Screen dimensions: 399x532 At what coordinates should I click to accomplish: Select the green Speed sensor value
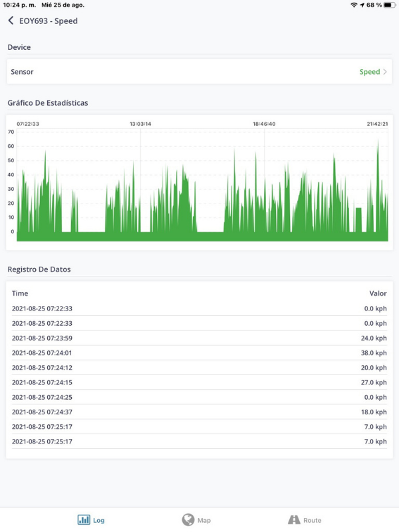tap(370, 72)
